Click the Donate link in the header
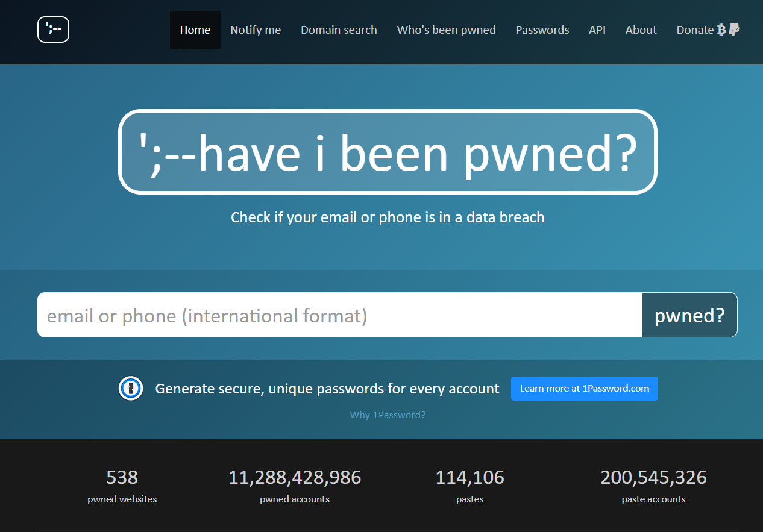Screen dimensions: 763x532 click(x=694, y=30)
